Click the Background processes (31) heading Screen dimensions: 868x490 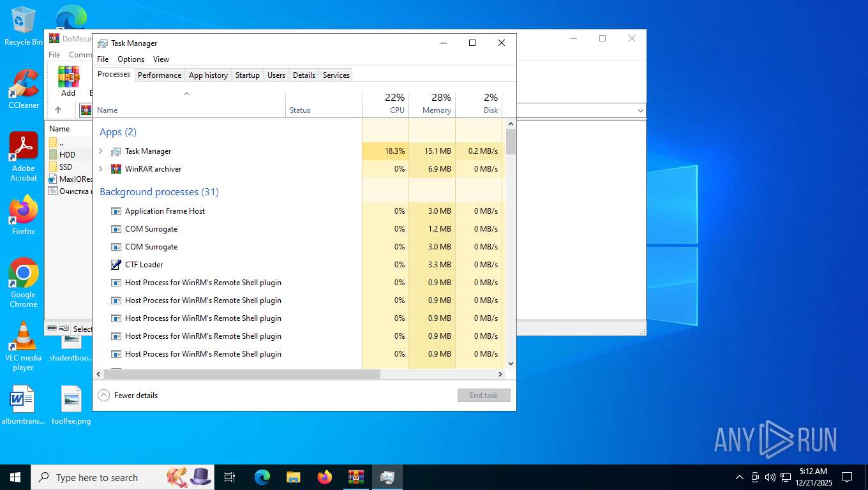[x=159, y=192]
